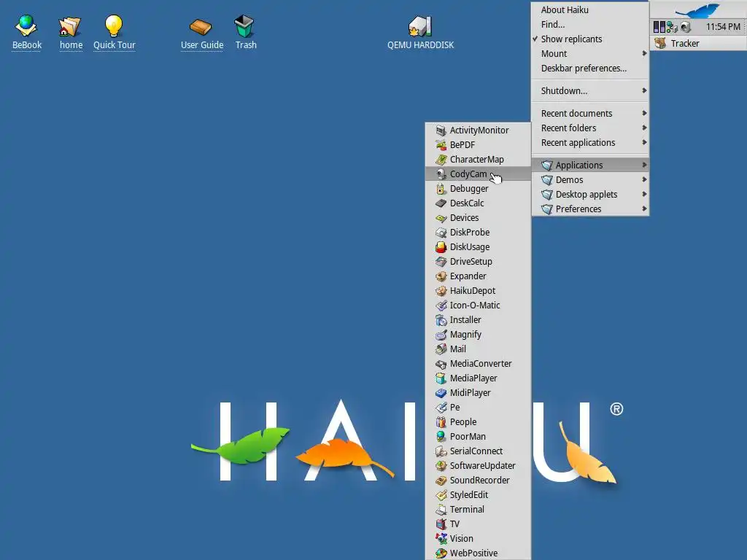Click the Tracker entry in Deskbar
747x560 pixels.
[x=698, y=43]
